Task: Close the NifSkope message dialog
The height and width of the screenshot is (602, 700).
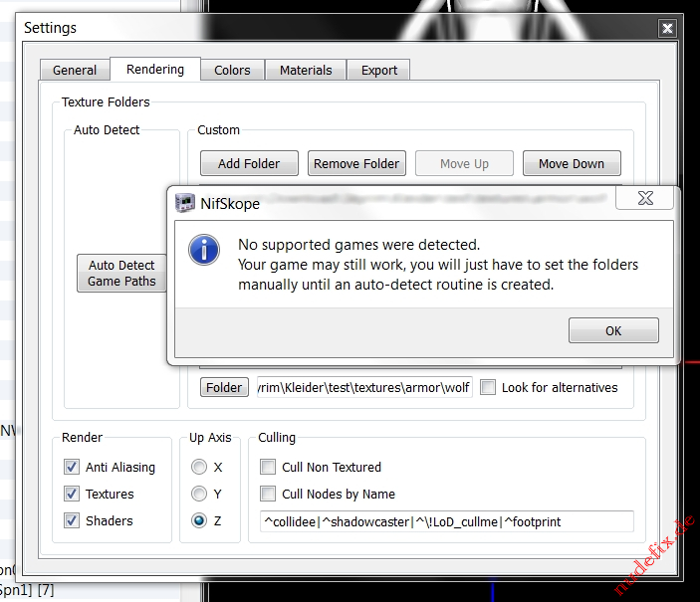Action: point(646,199)
